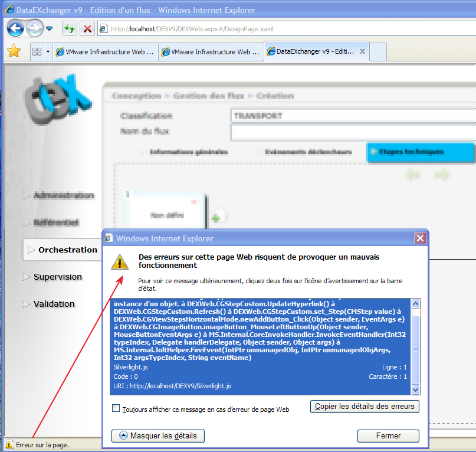Switch to first VMware Infrastructure Web tab

coord(105,52)
